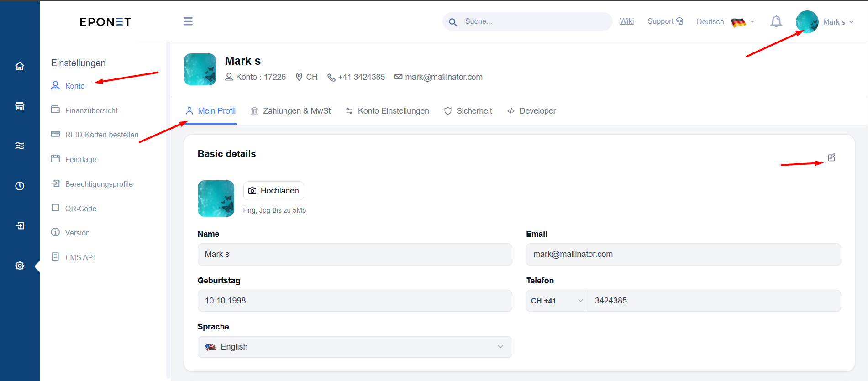Open the waves icon in left rail
This screenshot has width=868, height=381.
pos(20,146)
